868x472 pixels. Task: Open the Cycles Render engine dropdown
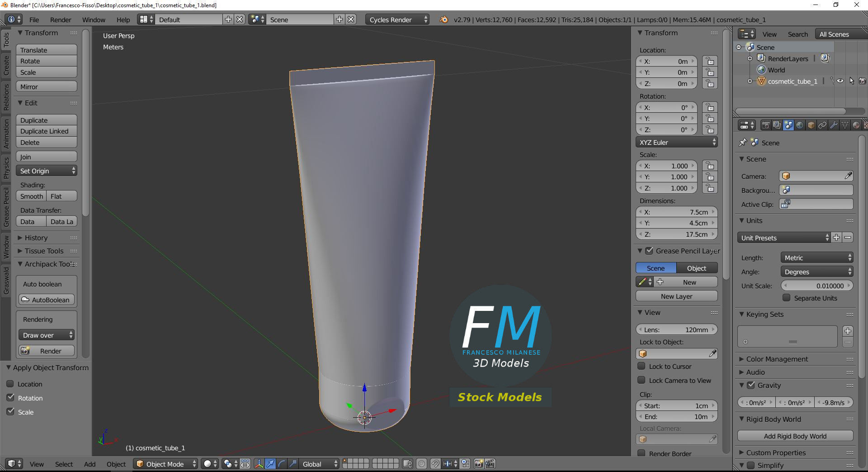[x=396, y=19]
